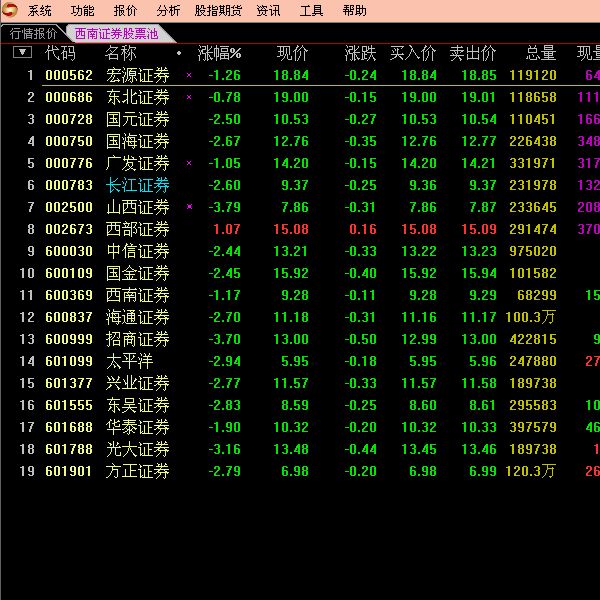Select stock name 海通证券
The image size is (600, 600).
point(137,317)
